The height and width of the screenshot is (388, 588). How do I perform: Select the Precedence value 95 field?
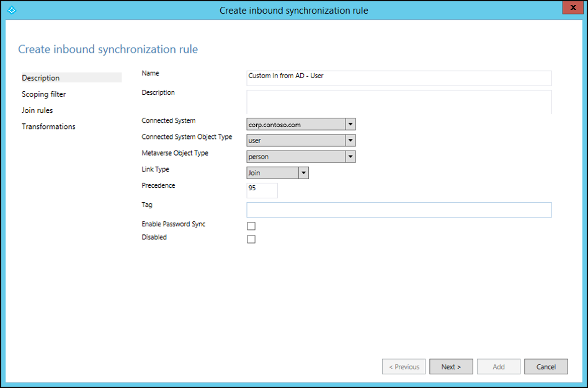coord(262,190)
